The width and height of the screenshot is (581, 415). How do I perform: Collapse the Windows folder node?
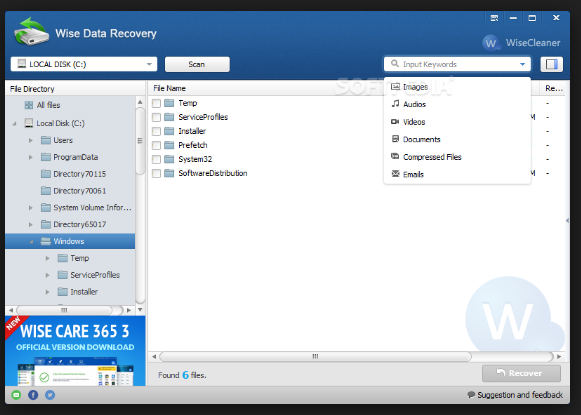(31, 242)
